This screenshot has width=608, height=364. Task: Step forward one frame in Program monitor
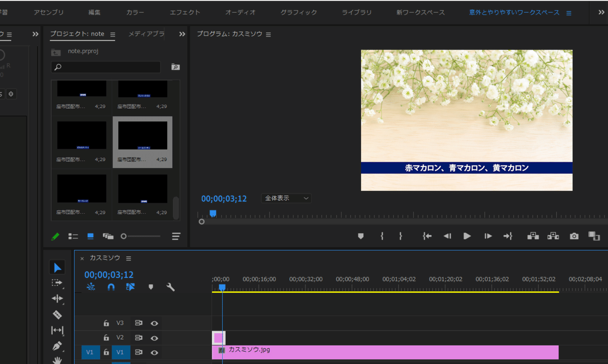[487, 236]
